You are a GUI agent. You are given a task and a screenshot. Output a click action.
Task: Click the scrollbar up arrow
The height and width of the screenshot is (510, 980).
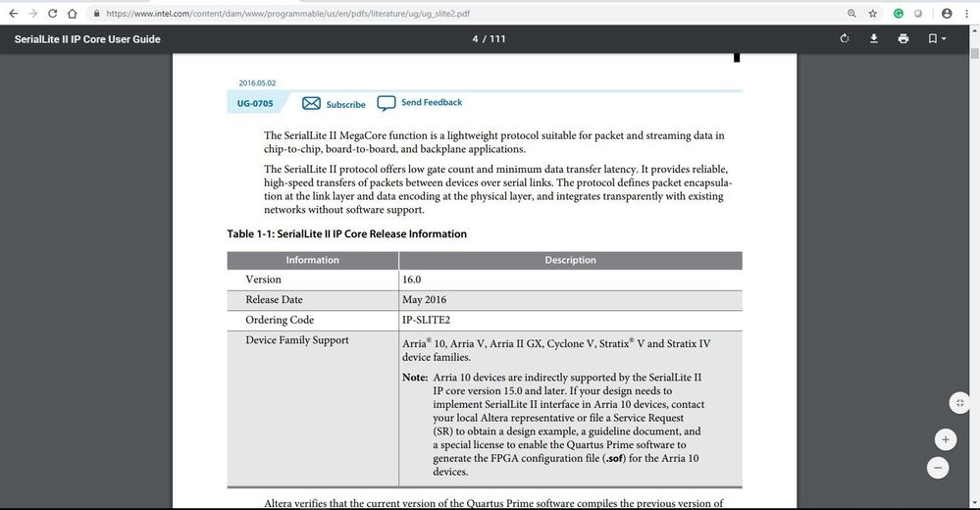[x=974, y=29]
